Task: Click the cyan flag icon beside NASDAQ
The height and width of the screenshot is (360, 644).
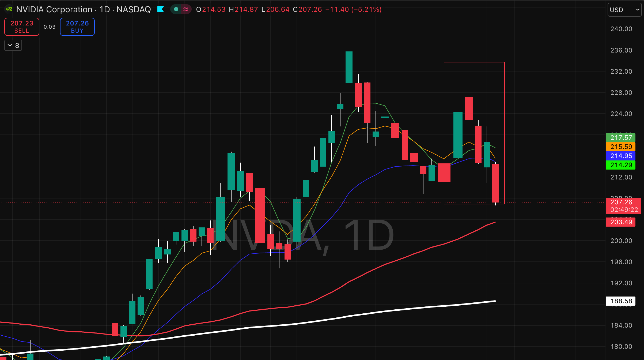Action: (161, 9)
